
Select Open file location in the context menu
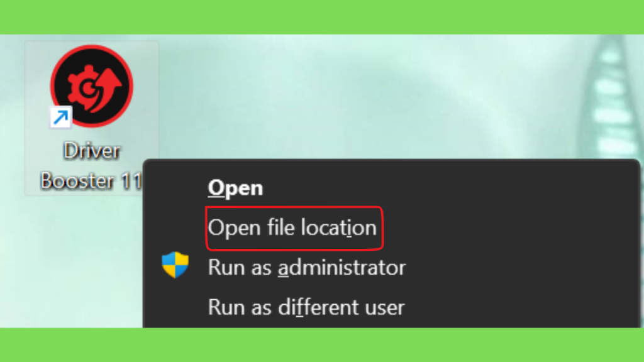(292, 228)
